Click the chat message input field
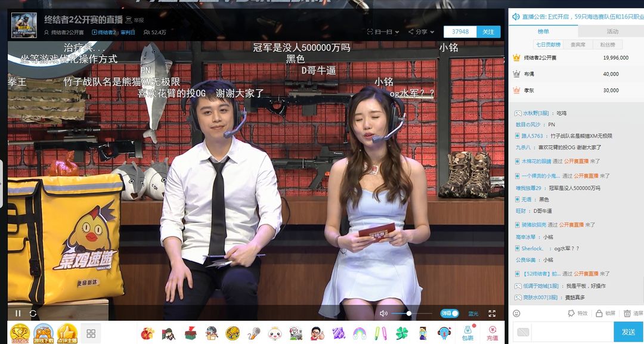The width and height of the screenshot is (644, 344). tap(572, 331)
